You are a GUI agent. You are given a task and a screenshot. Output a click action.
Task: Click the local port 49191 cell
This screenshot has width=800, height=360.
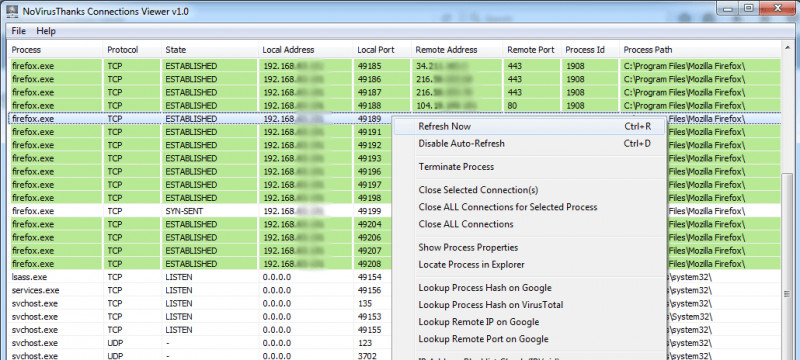373,132
